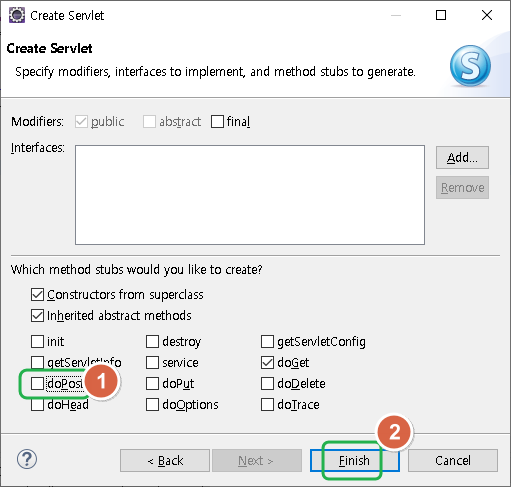
Task: Go to previous page with Back button
Action: pos(165,461)
